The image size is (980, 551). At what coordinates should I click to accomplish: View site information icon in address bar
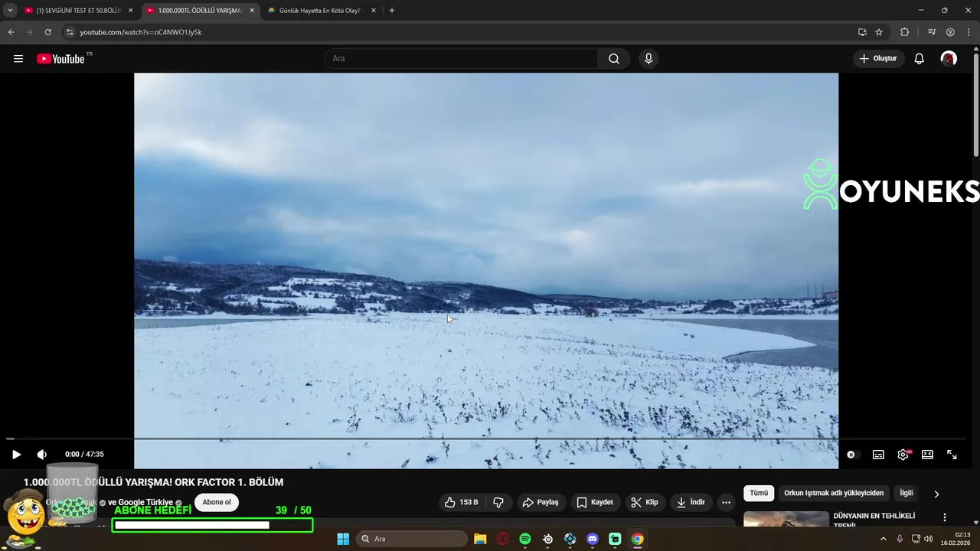[x=70, y=32]
